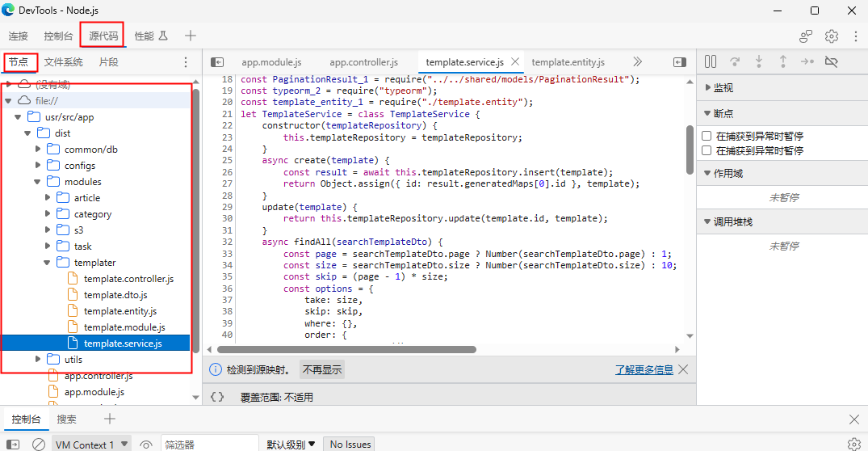Click the step out of function arrow
The width and height of the screenshot is (868, 451).
tap(782, 61)
